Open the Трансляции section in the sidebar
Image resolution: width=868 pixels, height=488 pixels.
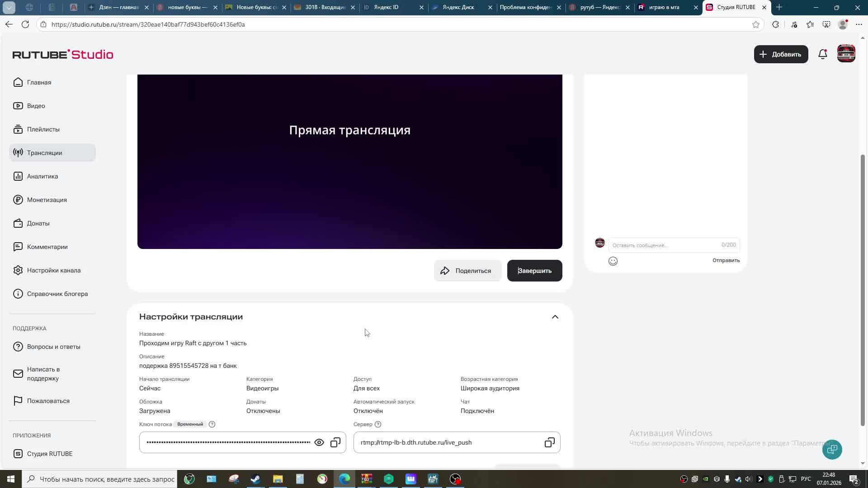point(45,153)
